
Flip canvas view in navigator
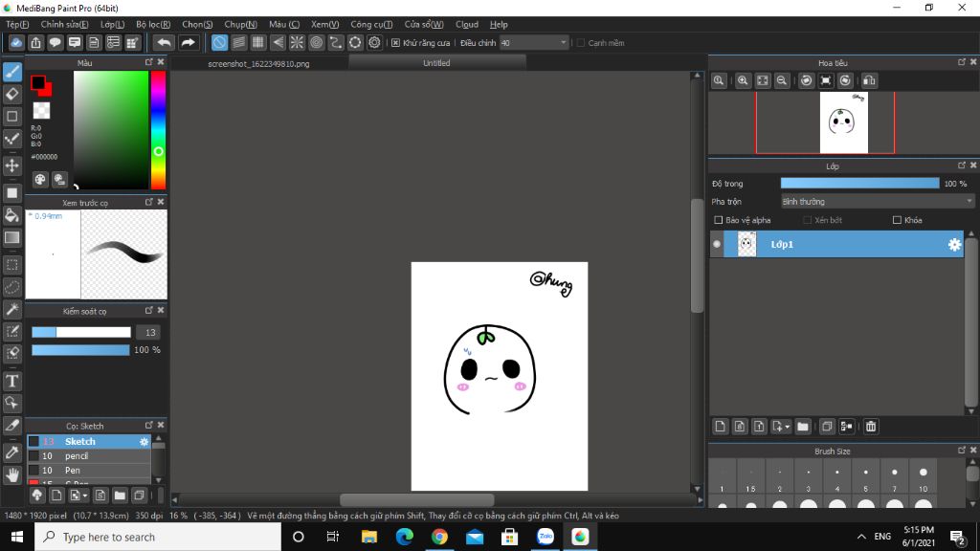pos(869,80)
